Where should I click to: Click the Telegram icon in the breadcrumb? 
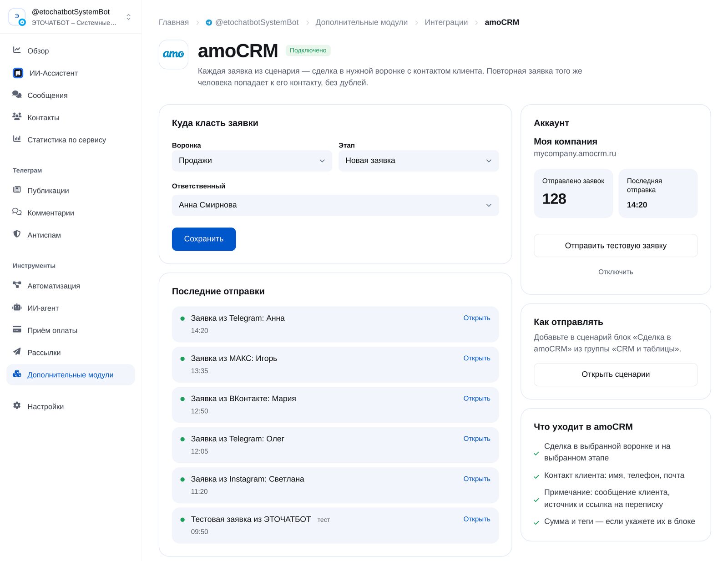point(209,22)
